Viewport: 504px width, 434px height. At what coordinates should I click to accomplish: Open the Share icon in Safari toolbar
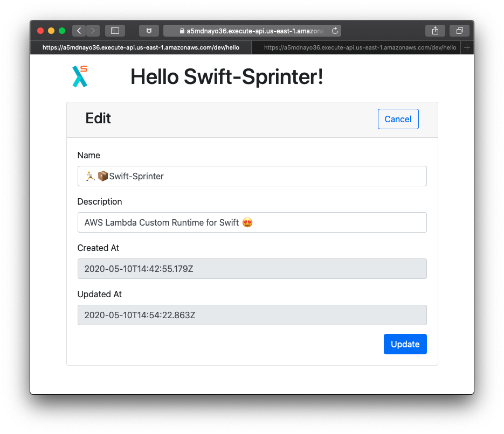(x=435, y=31)
